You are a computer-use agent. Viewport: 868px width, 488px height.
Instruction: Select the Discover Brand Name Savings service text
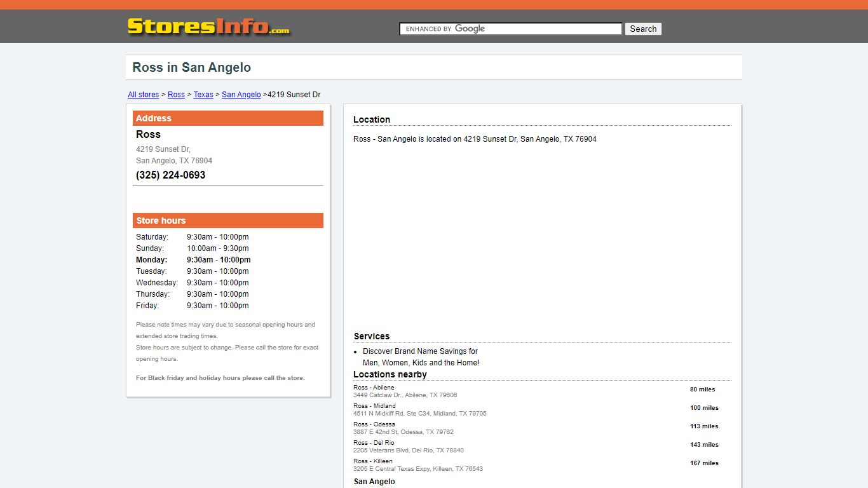click(421, 357)
